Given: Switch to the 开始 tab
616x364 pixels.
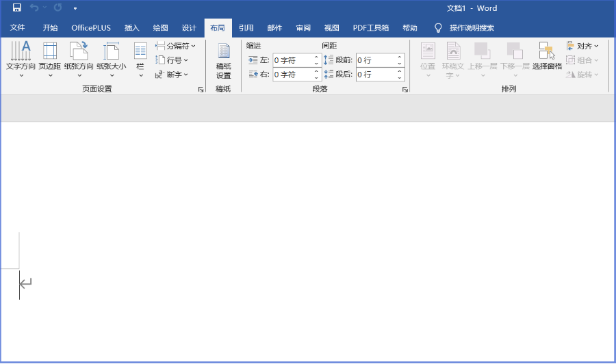Looking at the screenshot, I should pyautogui.click(x=50, y=28).
